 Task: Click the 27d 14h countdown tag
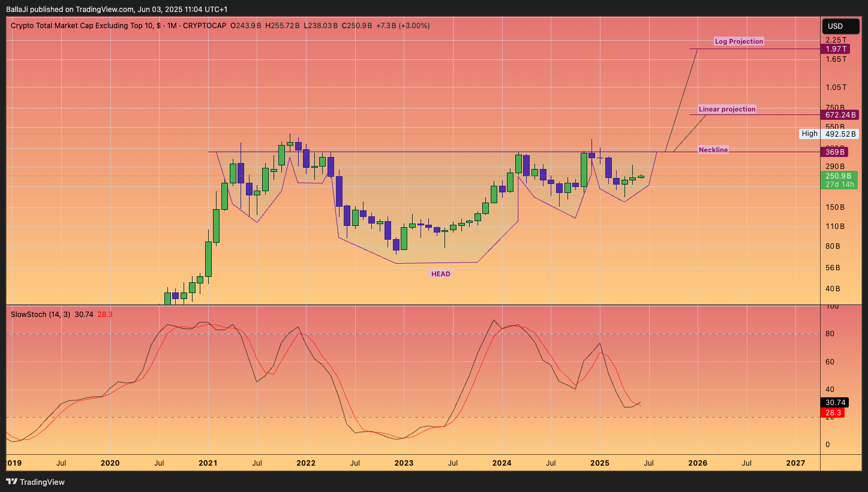839,185
